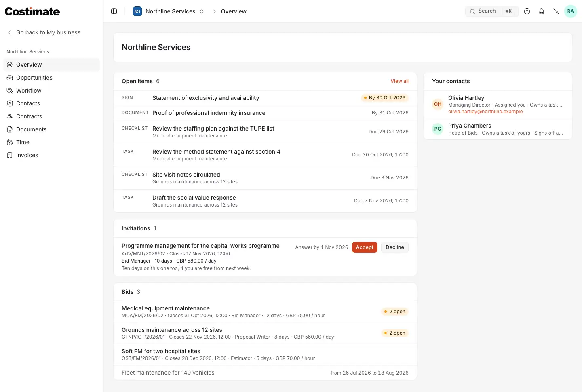Open the Medical equipment maintenance bid
Screen dimensions: 582x392
point(265,312)
